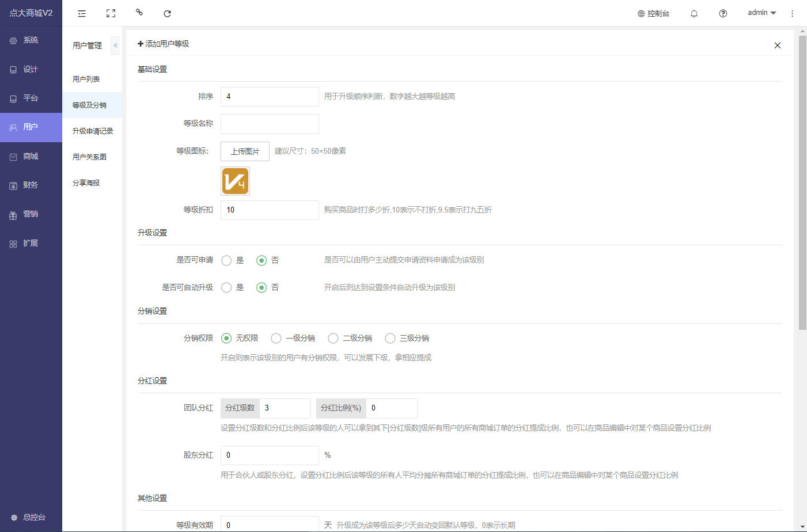Close the 添加用户等级 dialog
This screenshot has width=807, height=532.
777,45
